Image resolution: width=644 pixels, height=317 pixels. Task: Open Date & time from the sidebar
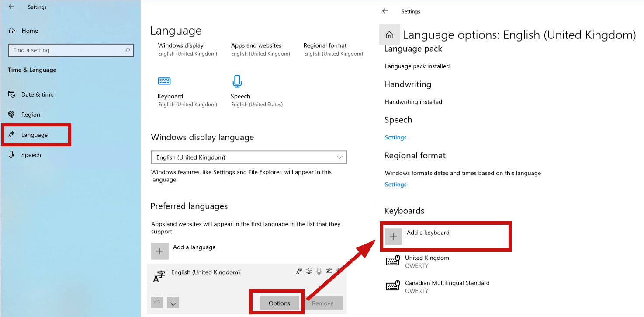coord(37,94)
